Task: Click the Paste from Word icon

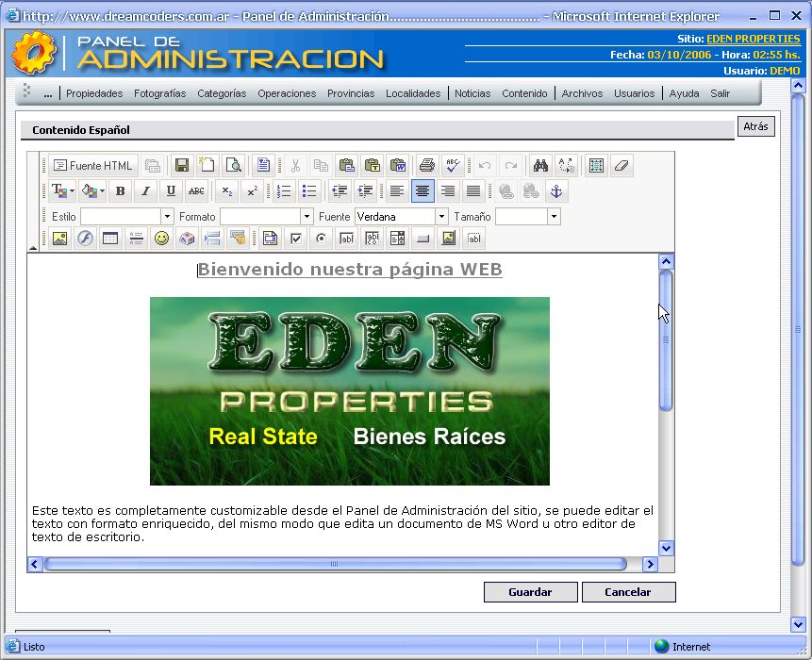Action: coord(398,166)
